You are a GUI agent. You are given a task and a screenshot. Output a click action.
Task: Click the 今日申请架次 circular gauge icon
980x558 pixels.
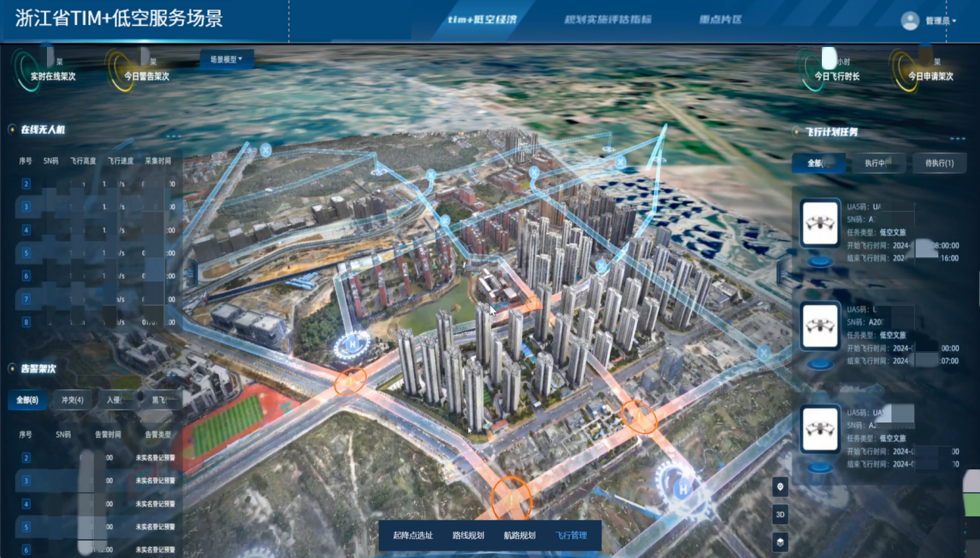(x=907, y=67)
